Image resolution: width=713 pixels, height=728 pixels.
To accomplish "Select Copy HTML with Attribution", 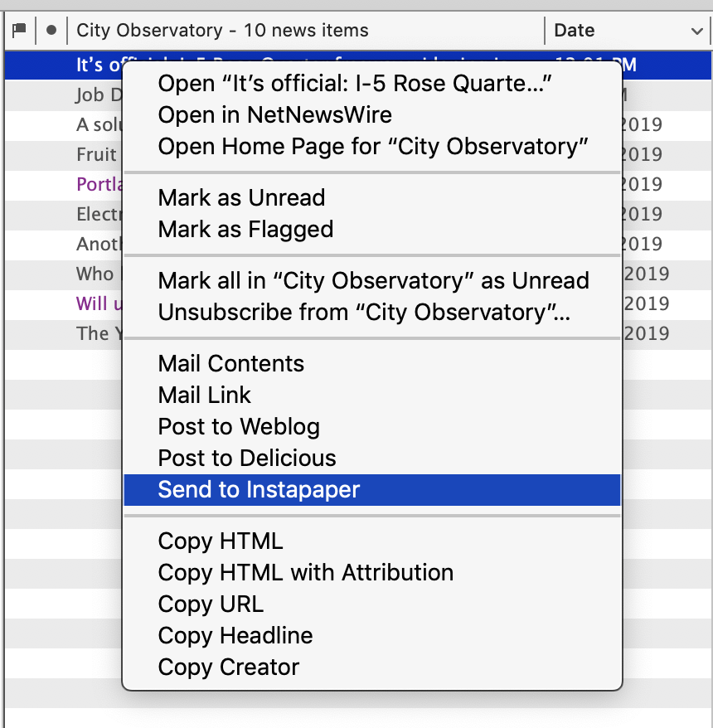I will [371, 573].
